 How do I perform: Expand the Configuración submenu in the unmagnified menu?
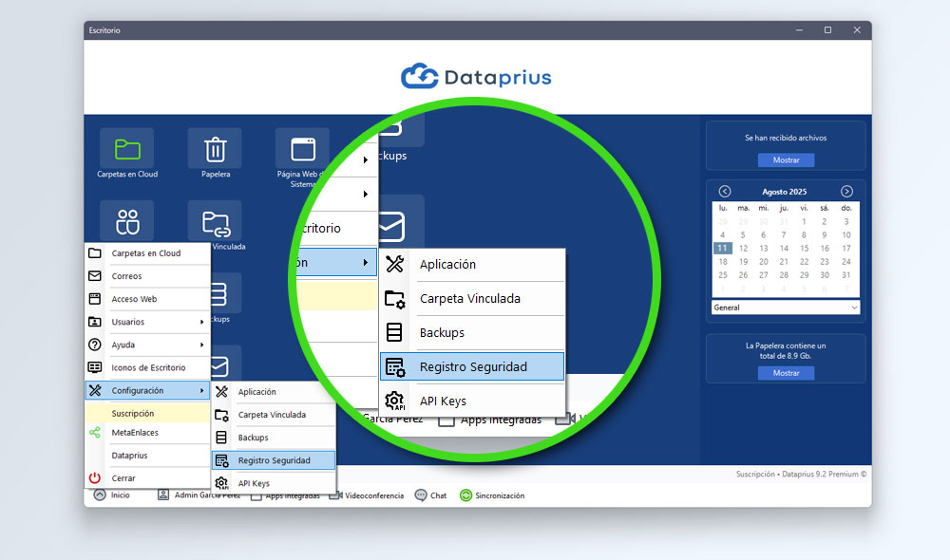pos(148,390)
